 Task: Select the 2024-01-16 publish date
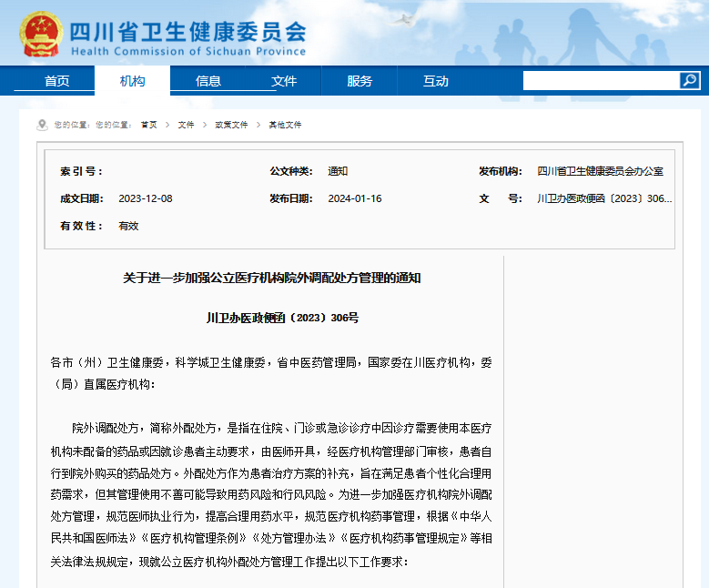[x=355, y=198]
